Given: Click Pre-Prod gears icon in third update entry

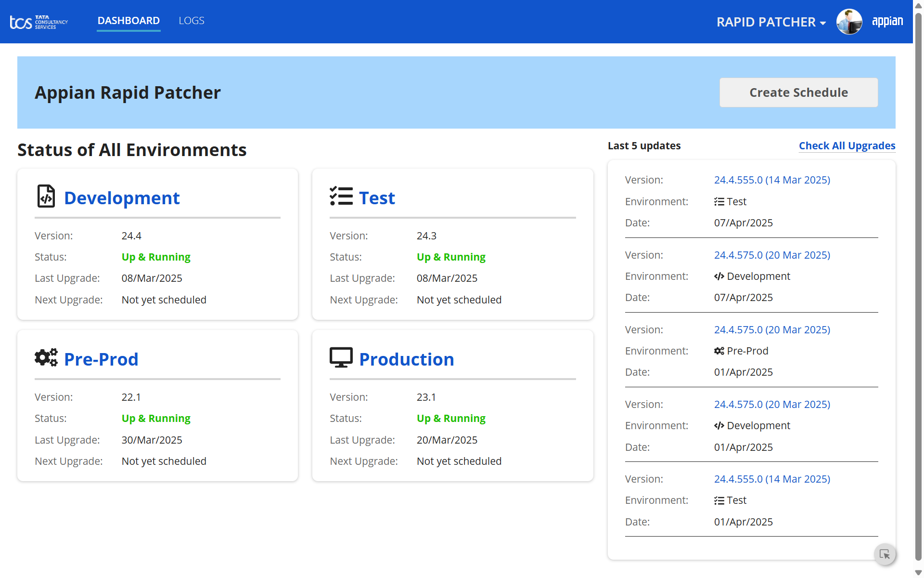Looking at the screenshot, I should (719, 351).
